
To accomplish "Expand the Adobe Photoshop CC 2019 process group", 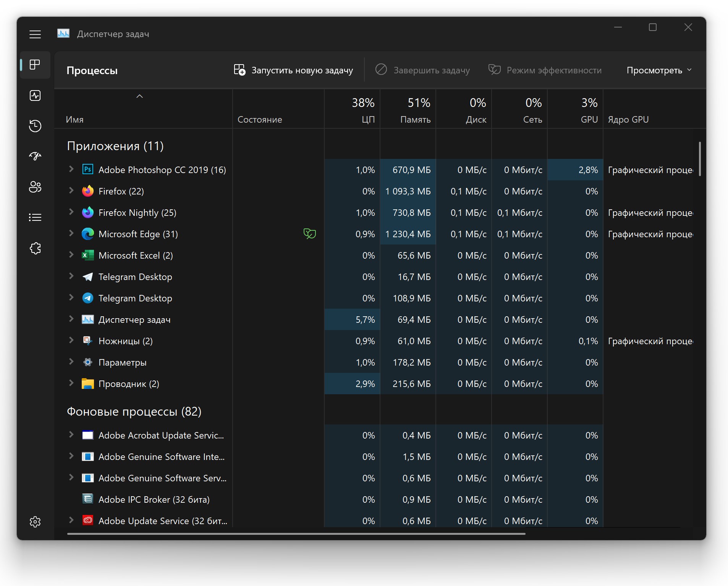I will pyautogui.click(x=71, y=169).
